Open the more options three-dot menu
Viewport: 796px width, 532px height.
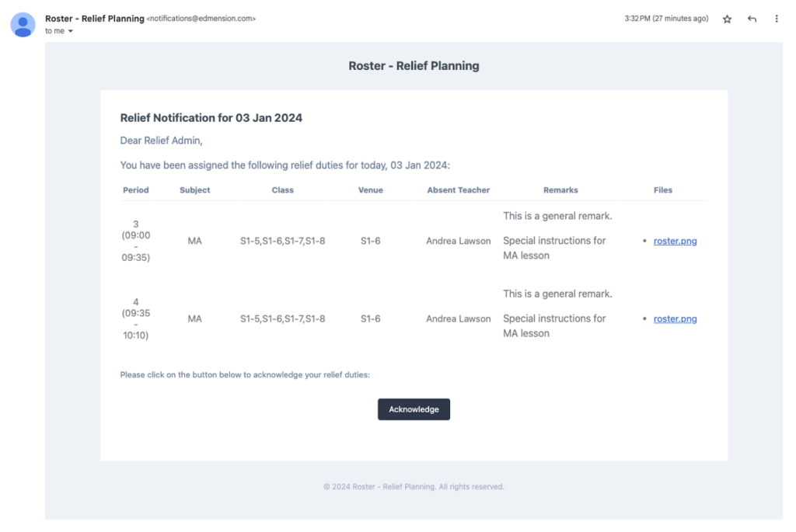click(777, 19)
